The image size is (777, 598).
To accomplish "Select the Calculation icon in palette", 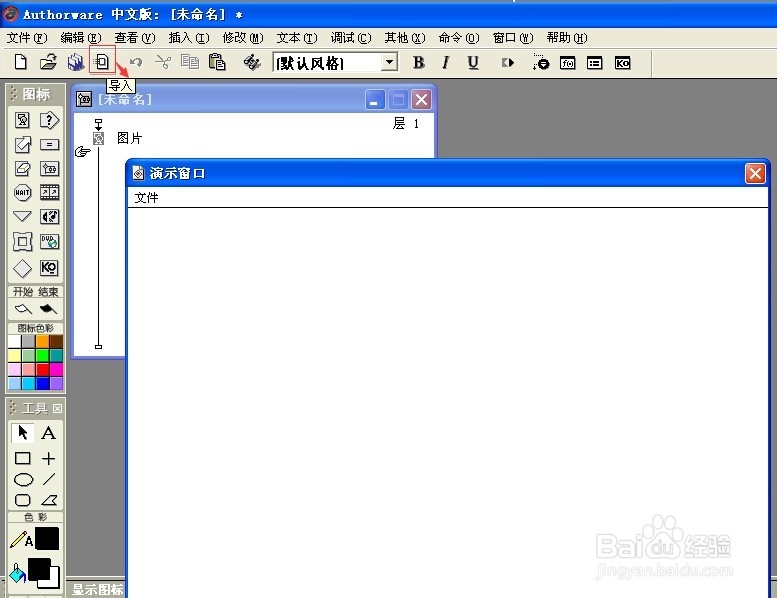I will (x=49, y=145).
